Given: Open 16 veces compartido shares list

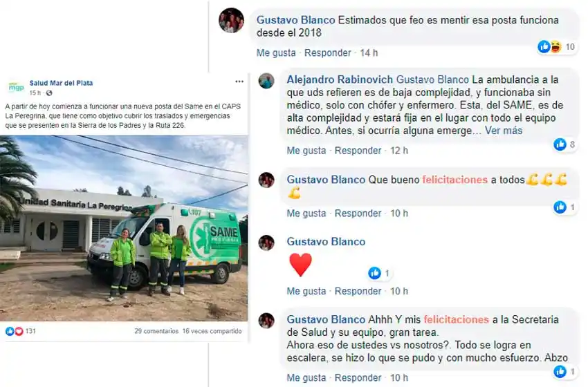Looking at the screenshot, I should [212, 331].
